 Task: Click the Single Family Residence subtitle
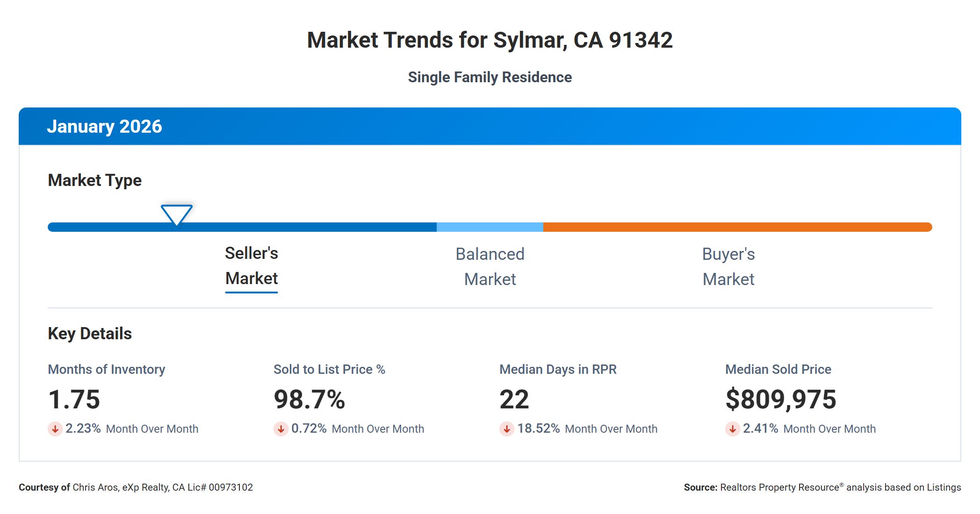[x=490, y=77]
